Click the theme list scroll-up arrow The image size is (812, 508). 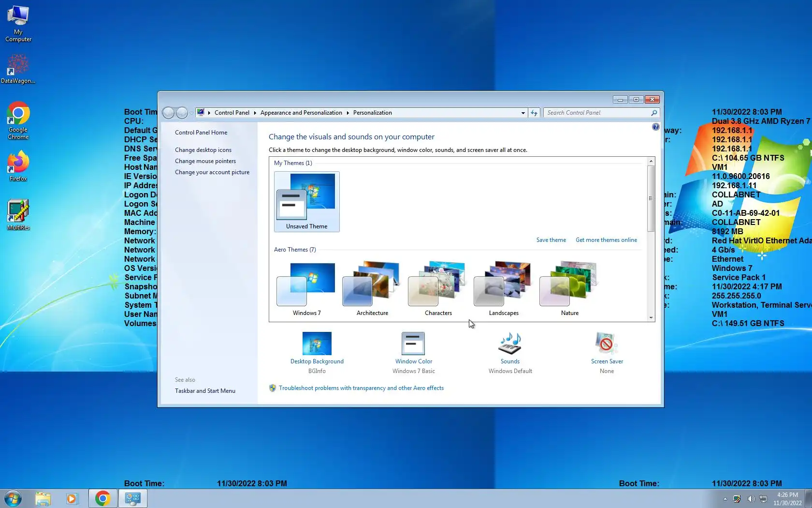pos(651,161)
